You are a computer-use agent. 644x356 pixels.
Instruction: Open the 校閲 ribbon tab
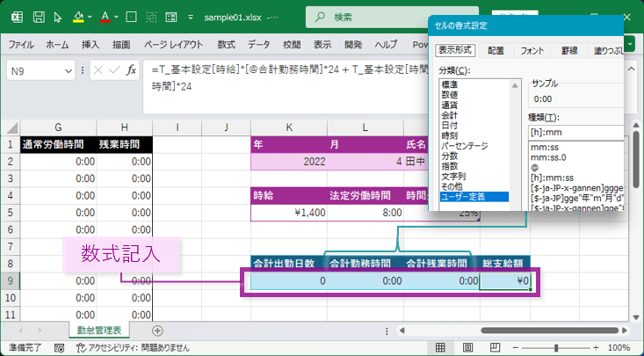tap(292, 45)
